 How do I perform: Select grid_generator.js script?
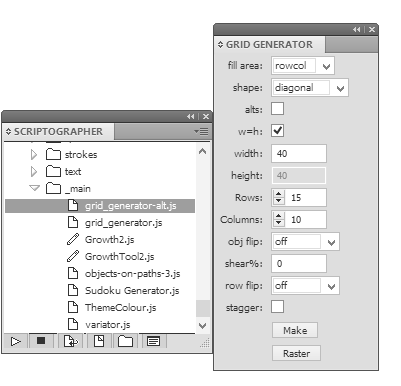pyautogui.click(x=124, y=223)
